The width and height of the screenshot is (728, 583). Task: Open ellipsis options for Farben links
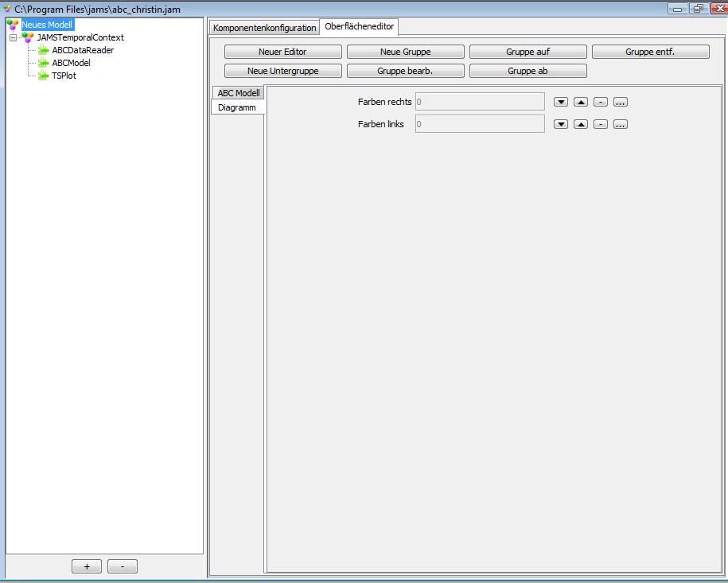[x=621, y=124]
